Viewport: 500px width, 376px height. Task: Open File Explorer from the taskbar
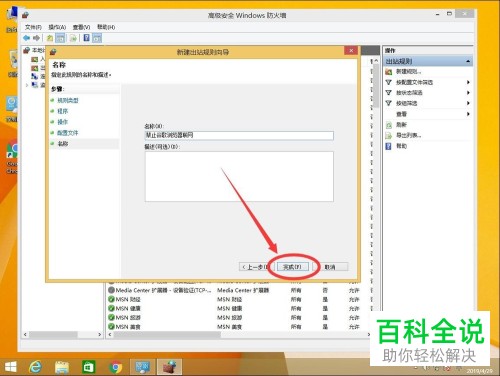pyautogui.click(x=62, y=367)
